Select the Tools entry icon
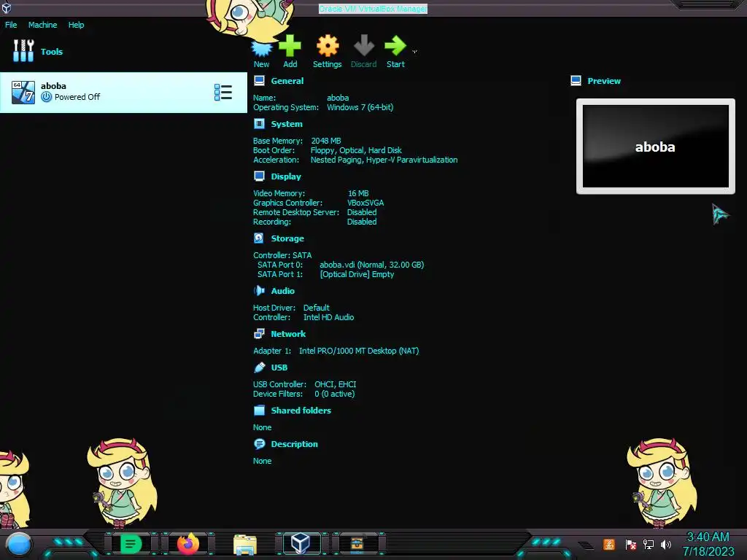747x560 pixels. (23, 51)
